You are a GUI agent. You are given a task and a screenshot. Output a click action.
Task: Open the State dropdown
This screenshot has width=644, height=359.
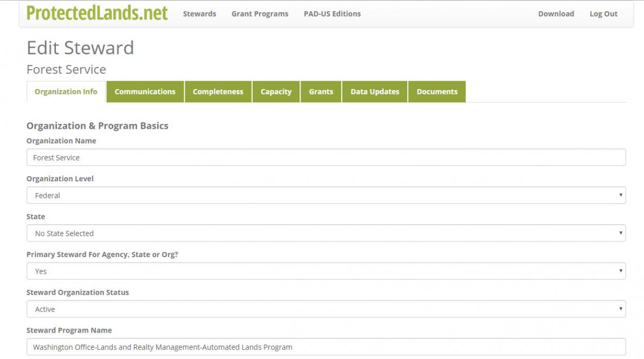click(x=326, y=233)
